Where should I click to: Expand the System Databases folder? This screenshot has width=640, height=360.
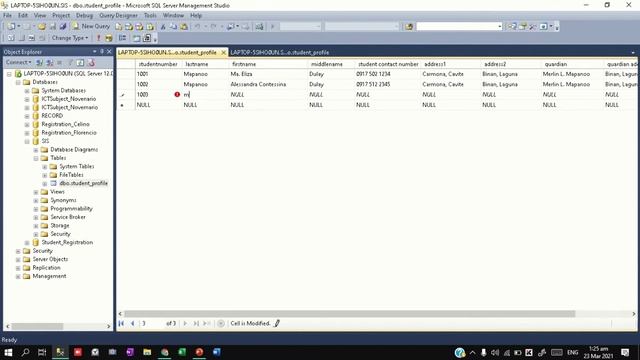[x=27, y=91]
